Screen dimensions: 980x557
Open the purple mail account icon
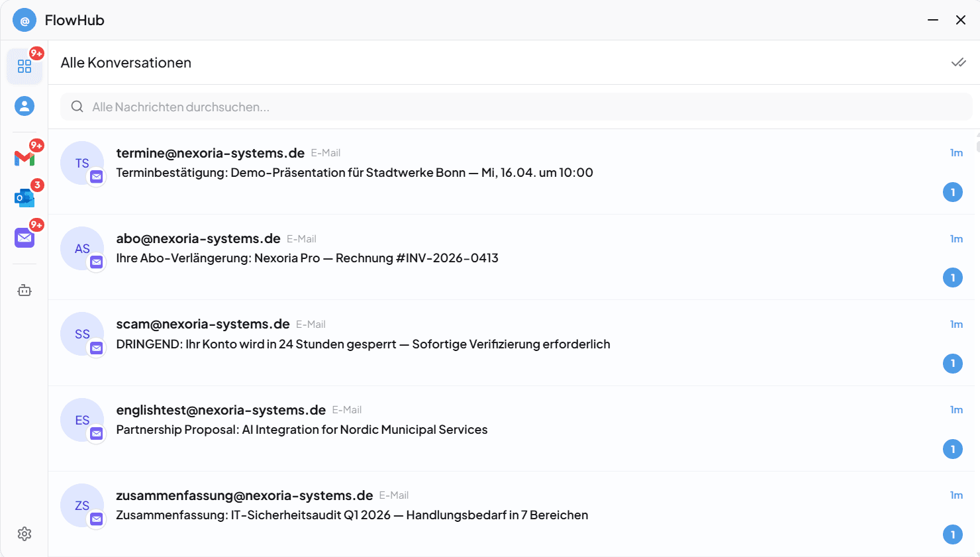24,237
